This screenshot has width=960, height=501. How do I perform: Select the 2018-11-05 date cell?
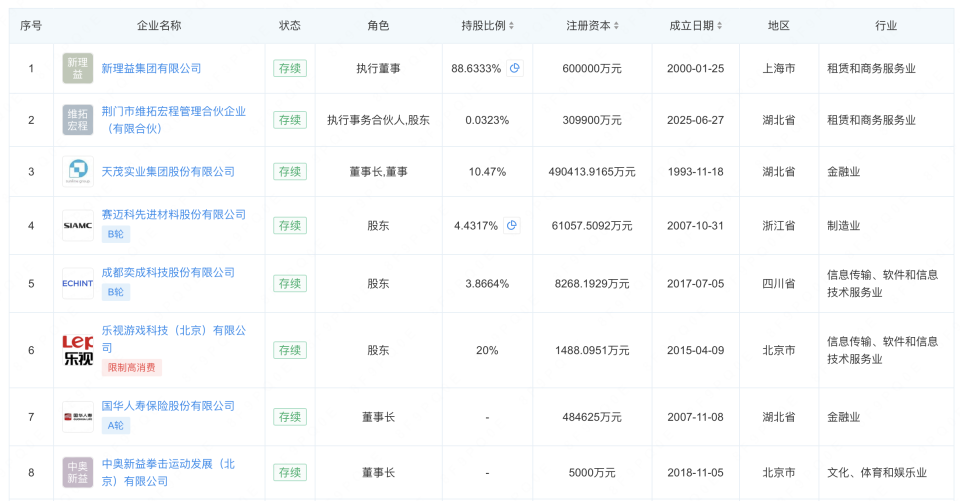click(x=696, y=472)
